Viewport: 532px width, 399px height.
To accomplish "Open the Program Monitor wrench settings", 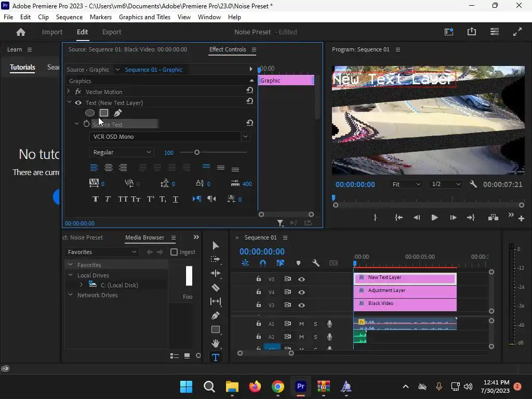I will click(473, 184).
